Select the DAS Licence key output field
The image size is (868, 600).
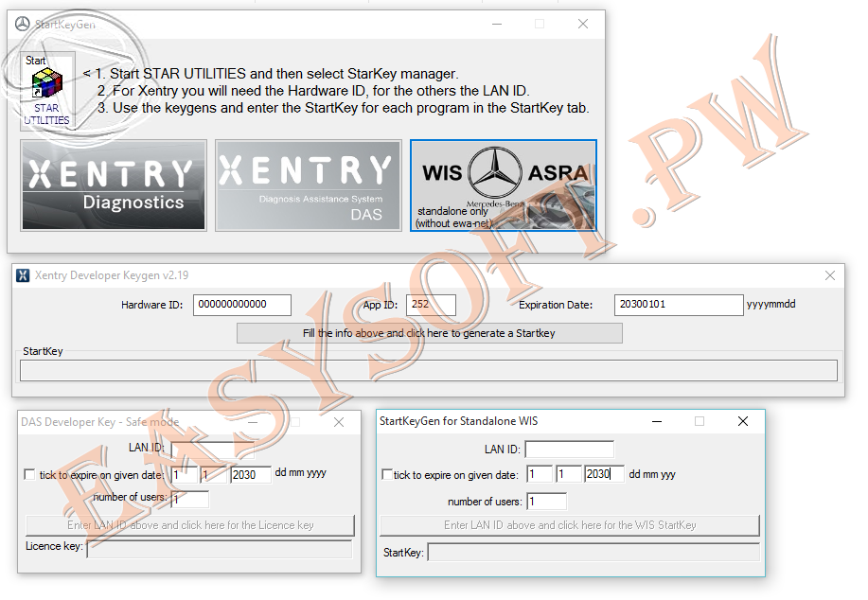click(x=220, y=549)
